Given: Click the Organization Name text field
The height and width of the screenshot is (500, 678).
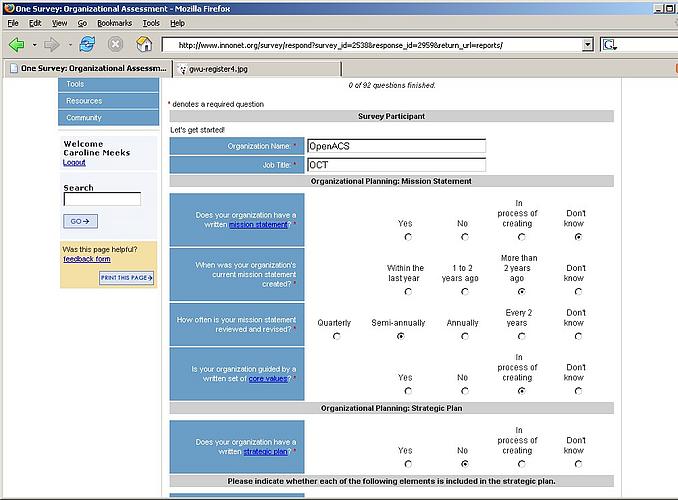Looking at the screenshot, I should (395, 146).
